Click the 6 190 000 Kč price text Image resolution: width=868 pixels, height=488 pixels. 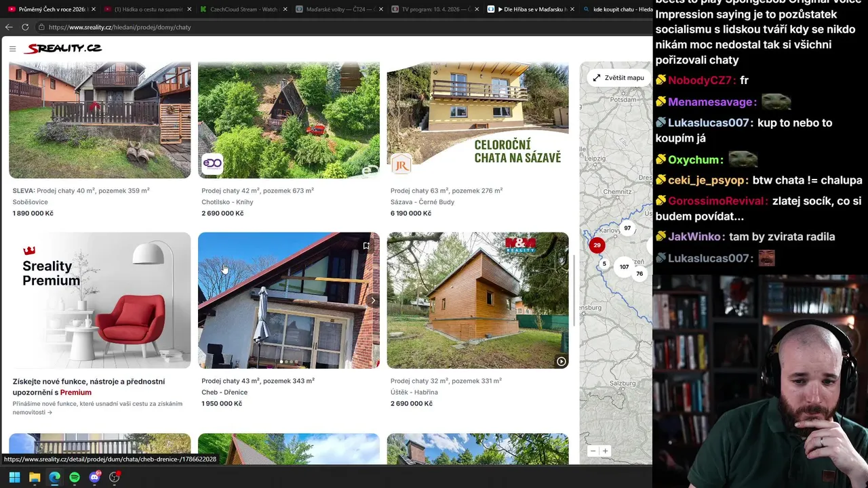[x=411, y=213]
